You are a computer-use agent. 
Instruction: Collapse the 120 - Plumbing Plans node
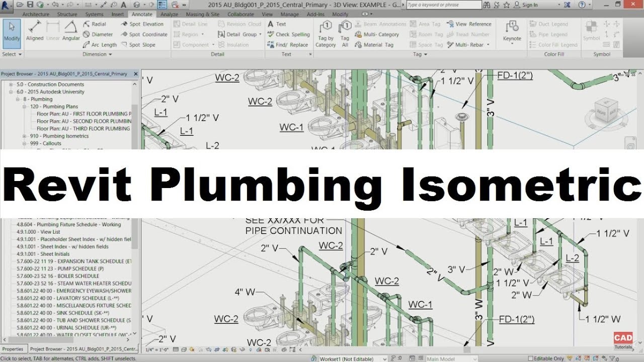coord(25,107)
